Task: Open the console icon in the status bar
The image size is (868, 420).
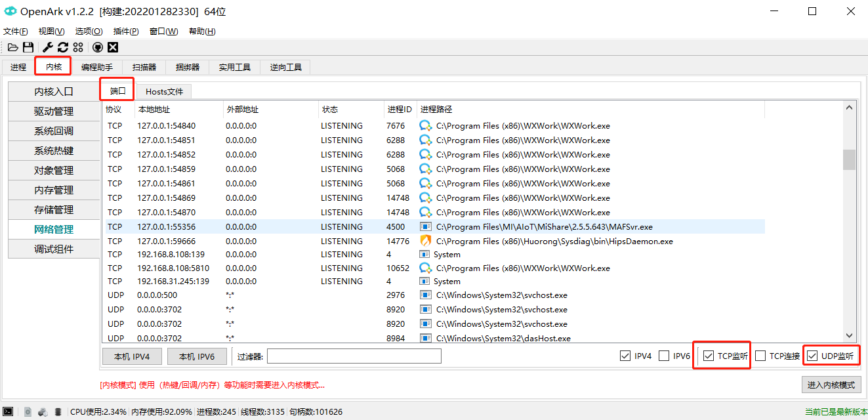Action: click(x=9, y=412)
